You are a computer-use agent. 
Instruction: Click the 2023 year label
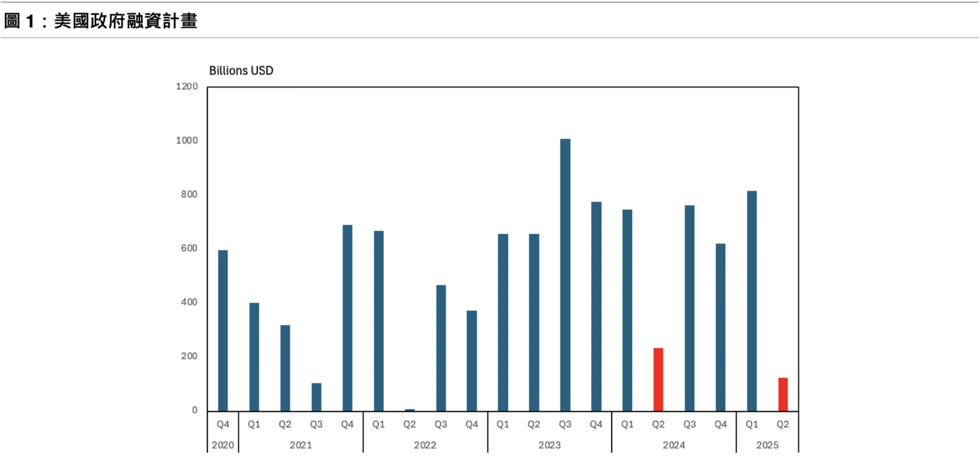coord(549,445)
